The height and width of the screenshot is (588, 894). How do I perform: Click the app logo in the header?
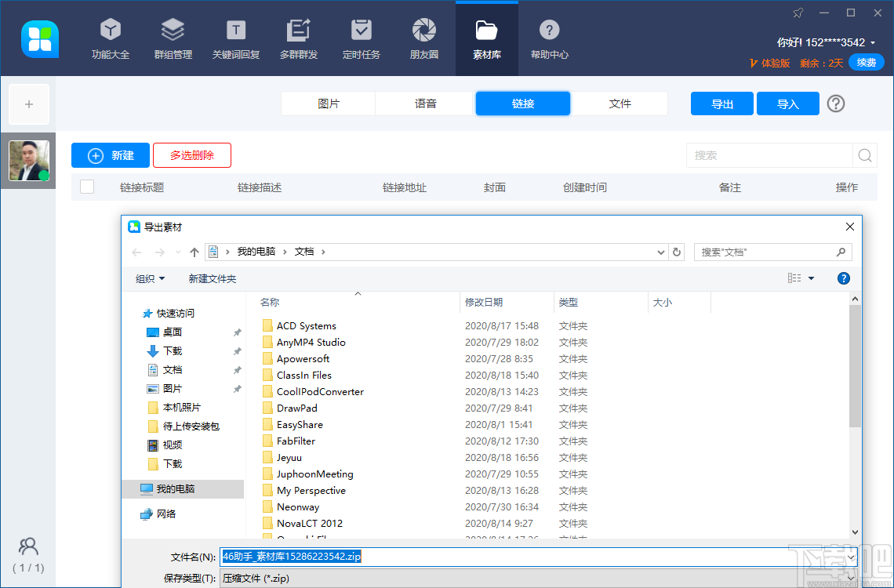(x=40, y=38)
